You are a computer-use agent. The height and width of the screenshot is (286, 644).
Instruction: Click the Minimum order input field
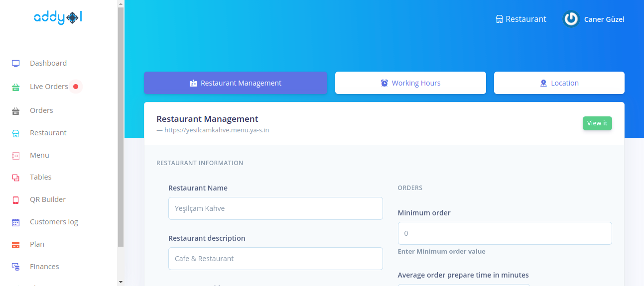[505, 233]
